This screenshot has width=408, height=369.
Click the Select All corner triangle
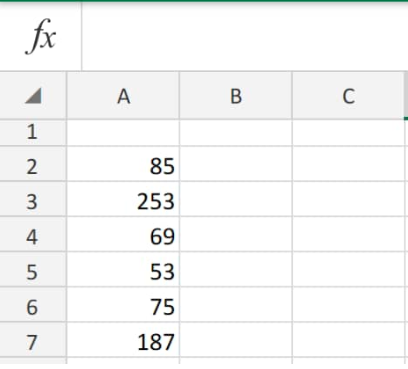(x=33, y=96)
